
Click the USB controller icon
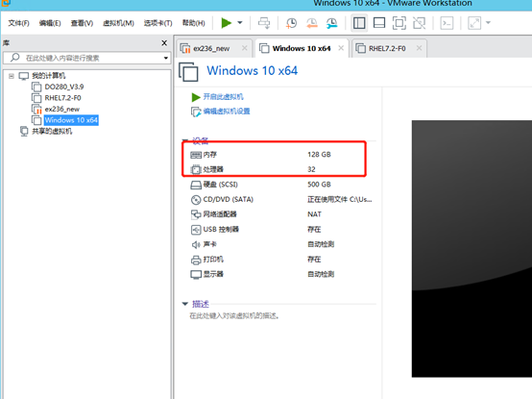pyautogui.click(x=196, y=230)
